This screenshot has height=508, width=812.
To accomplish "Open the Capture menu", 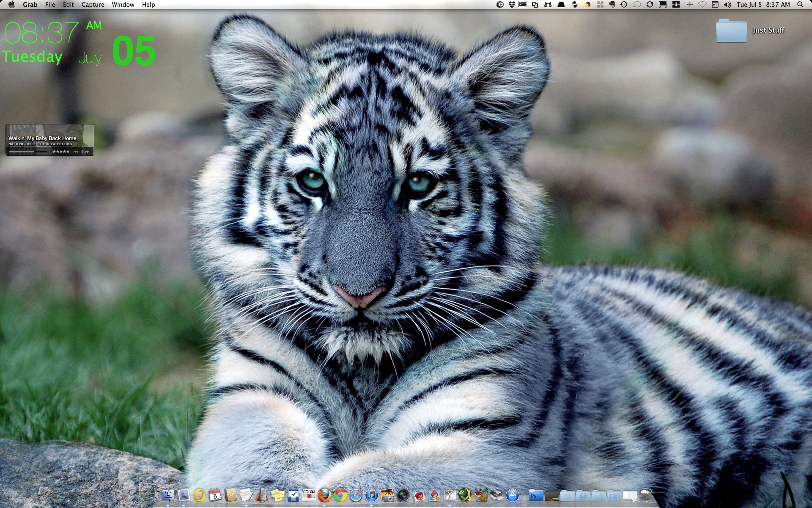I will pyautogui.click(x=93, y=5).
